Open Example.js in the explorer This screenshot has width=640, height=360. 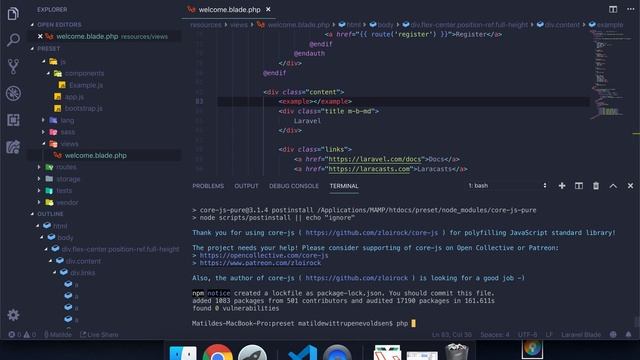[86, 85]
